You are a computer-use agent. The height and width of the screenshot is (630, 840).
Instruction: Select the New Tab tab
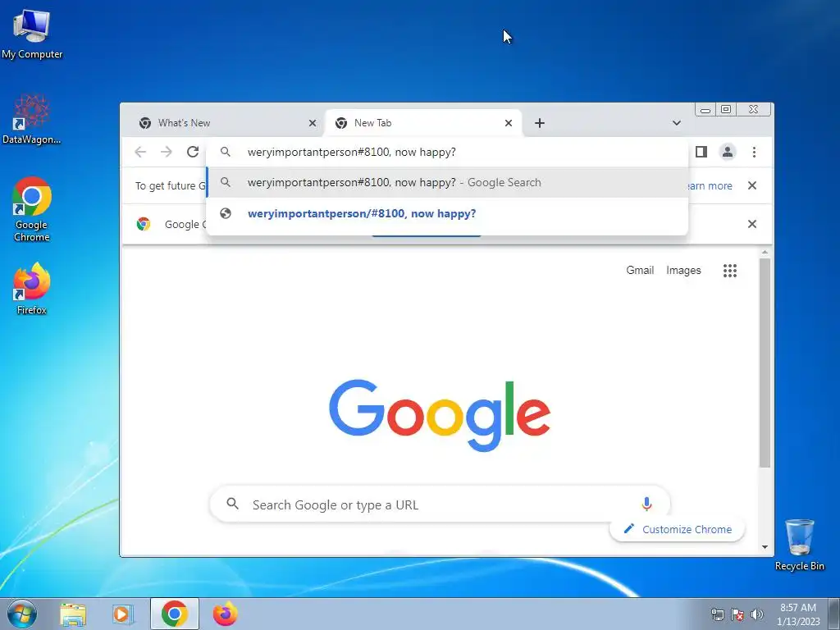pos(423,123)
